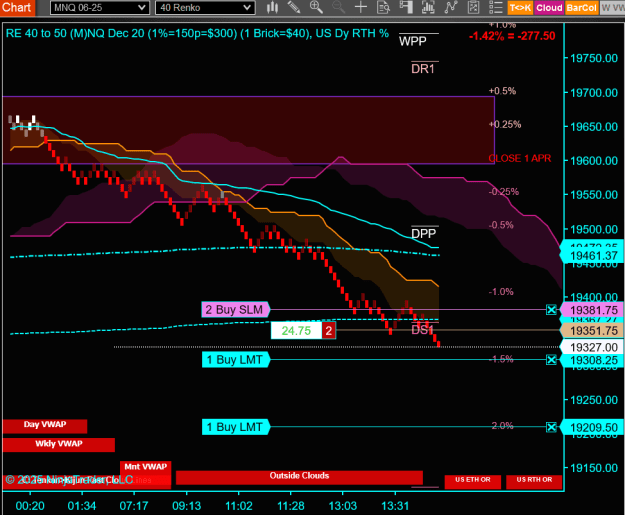The height and width of the screenshot is (515, 625).
Task: Cancel the 19209.50 Buy LMT order X
Action: 551,427
